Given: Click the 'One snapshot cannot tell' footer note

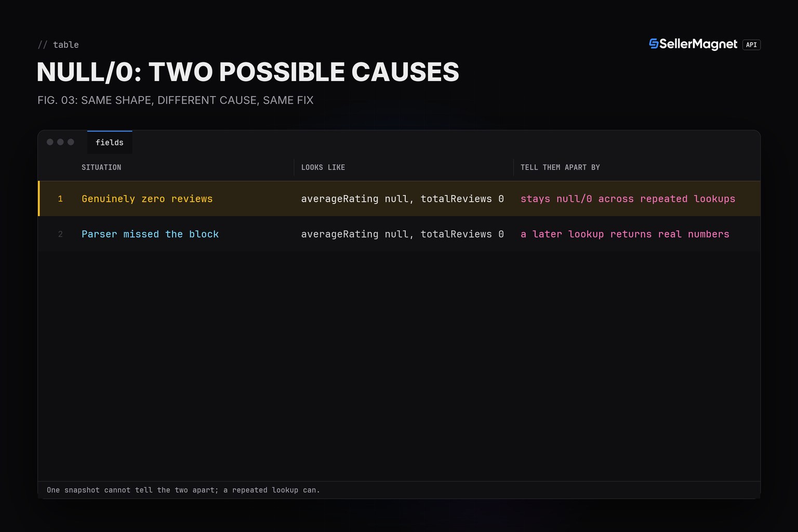Looking at the screenshot, I should 183,490.
